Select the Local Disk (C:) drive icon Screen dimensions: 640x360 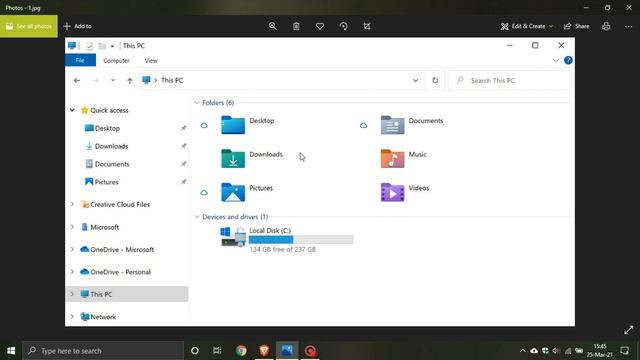[x=233, y=237]
